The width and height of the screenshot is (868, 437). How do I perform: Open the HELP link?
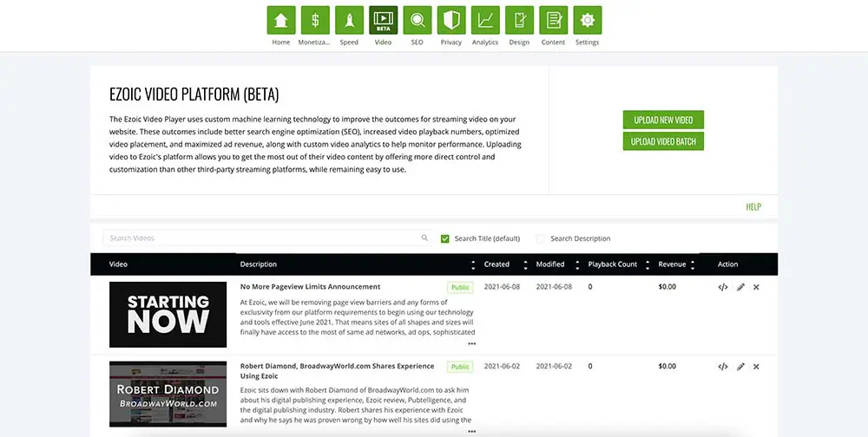coord(753,207)
